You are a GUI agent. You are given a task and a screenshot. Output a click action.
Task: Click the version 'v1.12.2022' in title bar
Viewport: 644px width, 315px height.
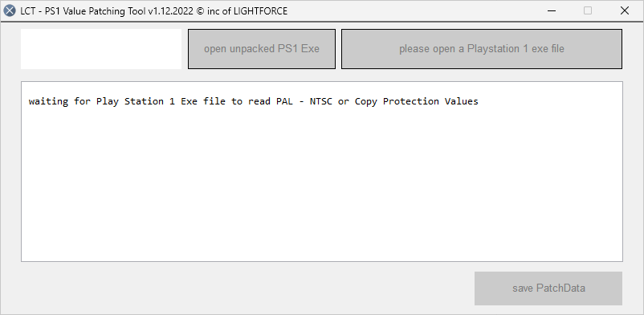tap(170, 11)
